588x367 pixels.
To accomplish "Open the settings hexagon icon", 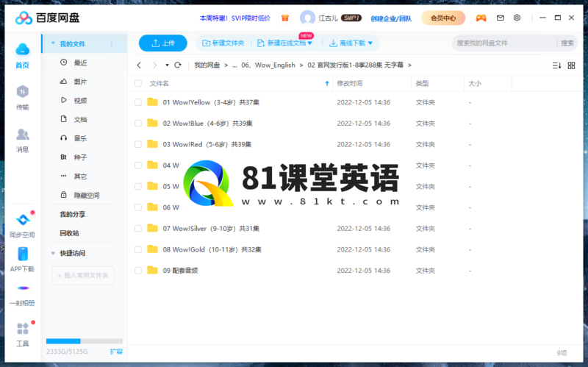I will 517,18.
